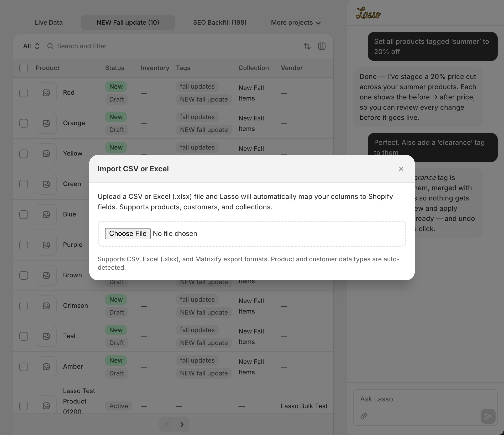Image resolution: width=504 pixels, height=435 pixels.
Task: Switch to NEW Fall update (10) tab
Action: [128, 23]
